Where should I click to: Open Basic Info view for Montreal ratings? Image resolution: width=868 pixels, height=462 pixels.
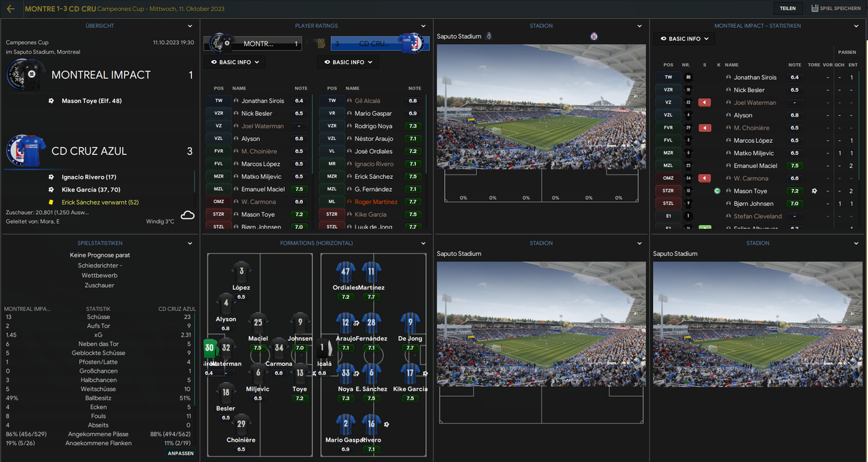[235, 62]
